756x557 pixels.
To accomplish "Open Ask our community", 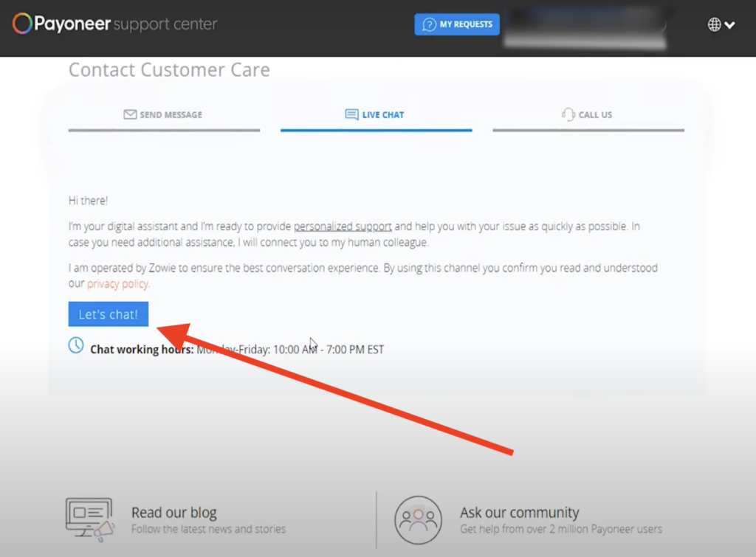I will coord(520,511).
